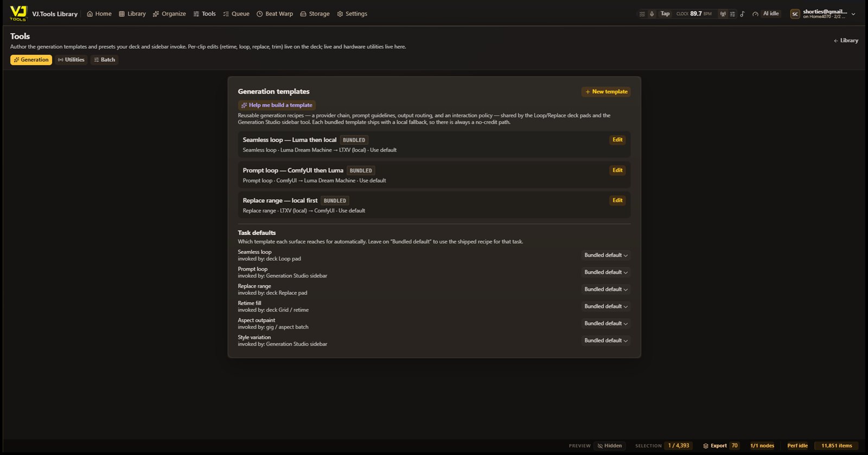
Task: Click the music note icon
Action: pyautogui.click(x=742, y=14)
